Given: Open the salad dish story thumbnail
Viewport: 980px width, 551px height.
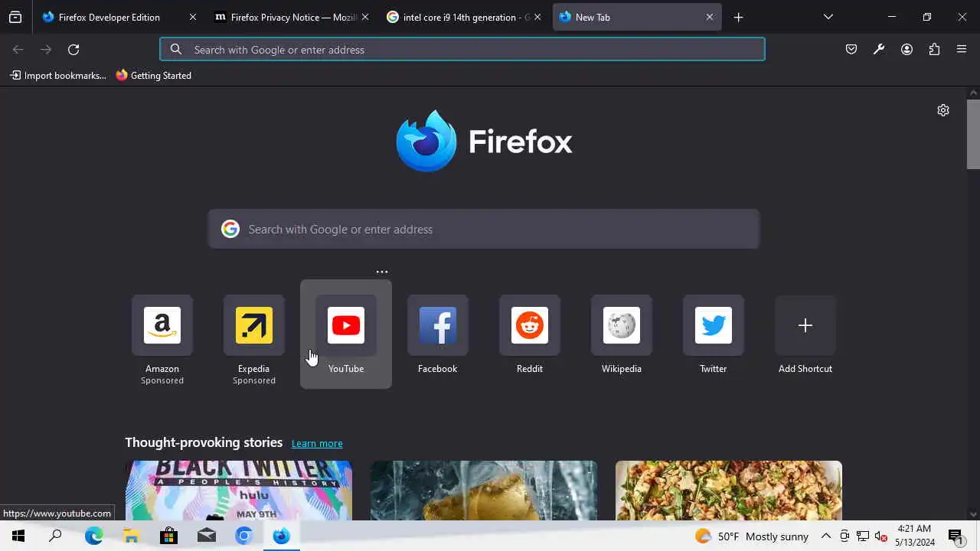Looking at the screenshot, I should pos(729,491).
